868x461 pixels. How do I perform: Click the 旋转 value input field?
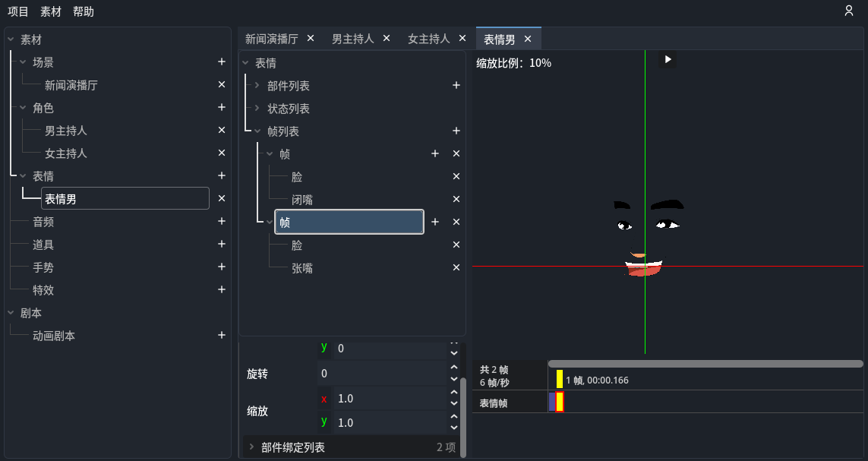pos(381,374)
